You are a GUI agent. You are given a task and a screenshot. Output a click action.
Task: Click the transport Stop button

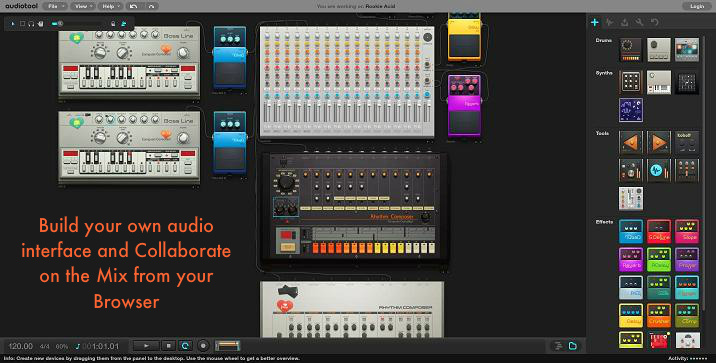168,346
